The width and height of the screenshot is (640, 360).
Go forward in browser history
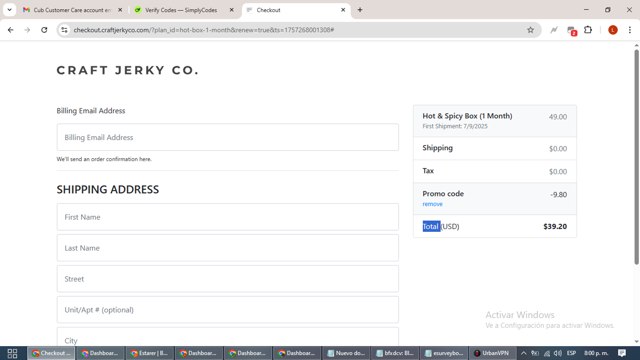(27, 30)
